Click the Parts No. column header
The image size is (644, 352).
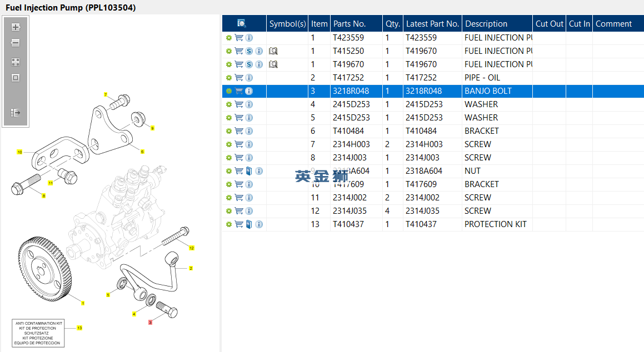[356, 24]
